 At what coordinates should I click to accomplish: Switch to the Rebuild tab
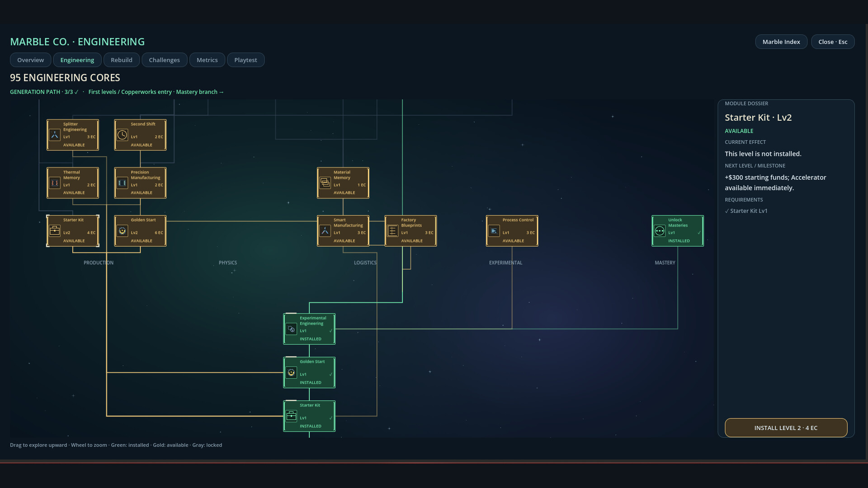(122, 60)
